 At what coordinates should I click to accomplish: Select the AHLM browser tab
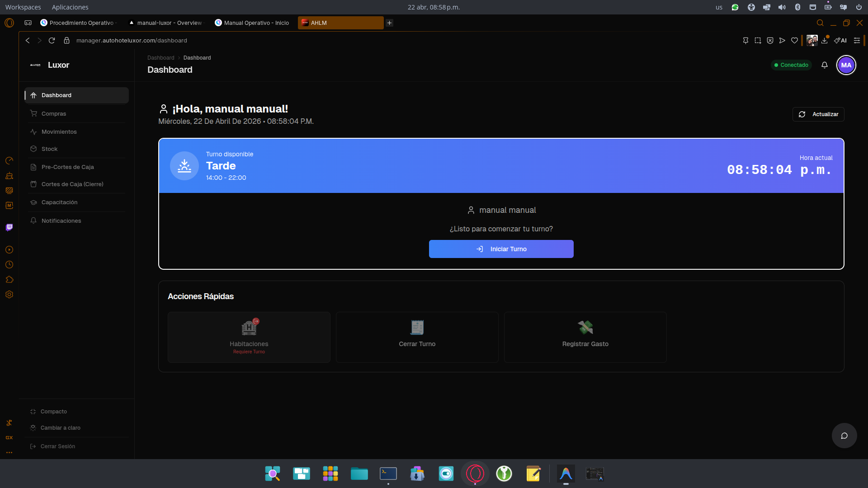[x=340, y=23]
